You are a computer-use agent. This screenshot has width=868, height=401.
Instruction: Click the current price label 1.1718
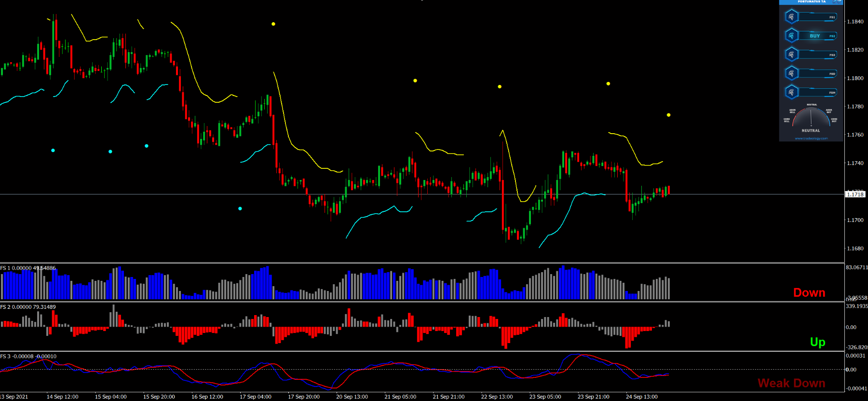855,194
